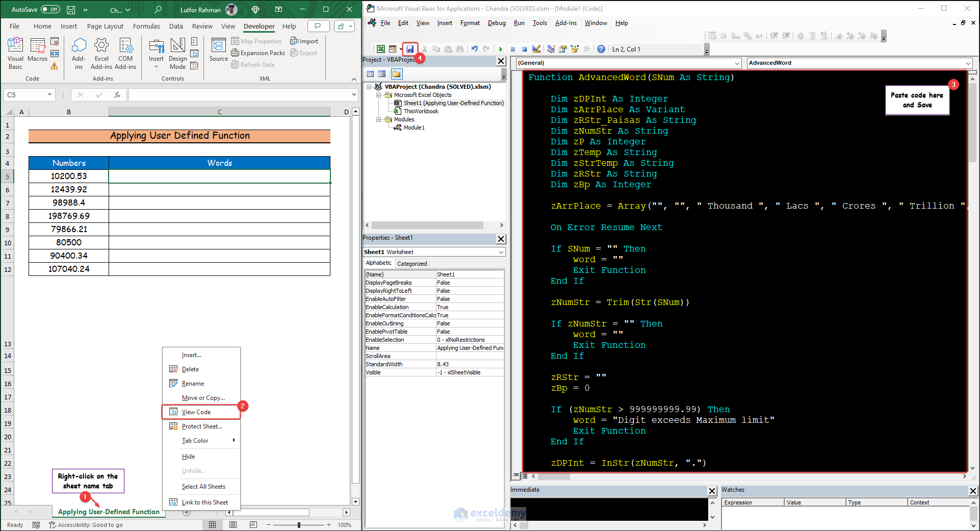
Task: Click the Save icon in VBA toolbar
Action: [x=410, y=49]
